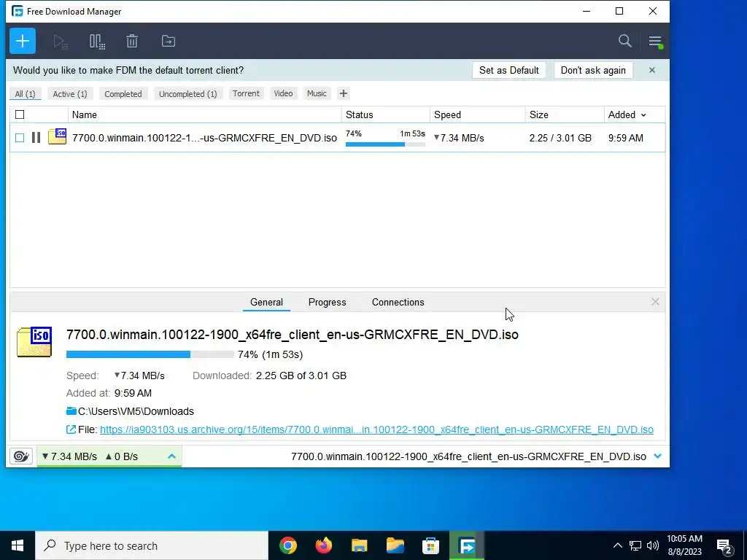Image resolution: width=747 pixels, height=560 pixels.
Task: Open the hamburger main menu
Action: click(x=655, y=42)
